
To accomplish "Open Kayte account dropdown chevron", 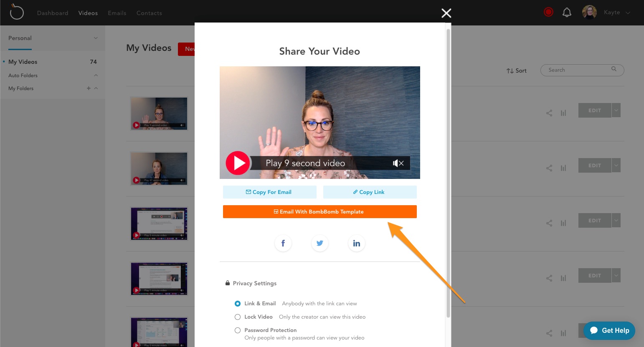I will [x=628, y=13].
